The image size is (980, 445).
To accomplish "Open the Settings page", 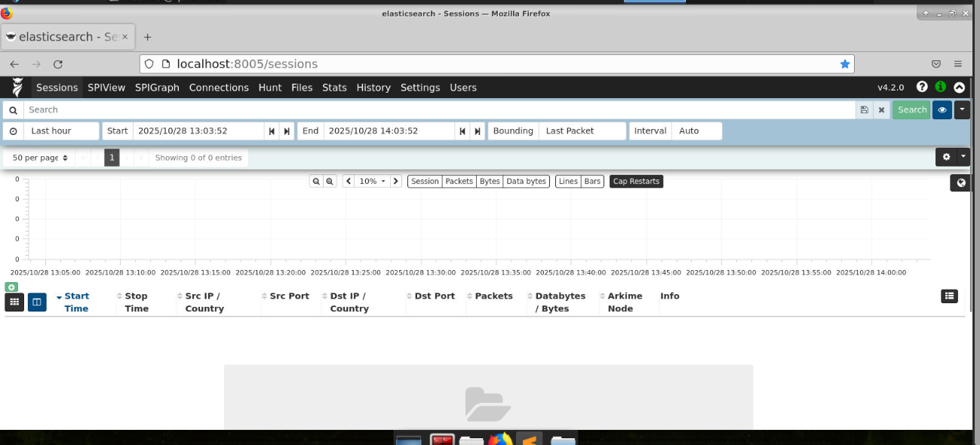I will coord(420,87).
